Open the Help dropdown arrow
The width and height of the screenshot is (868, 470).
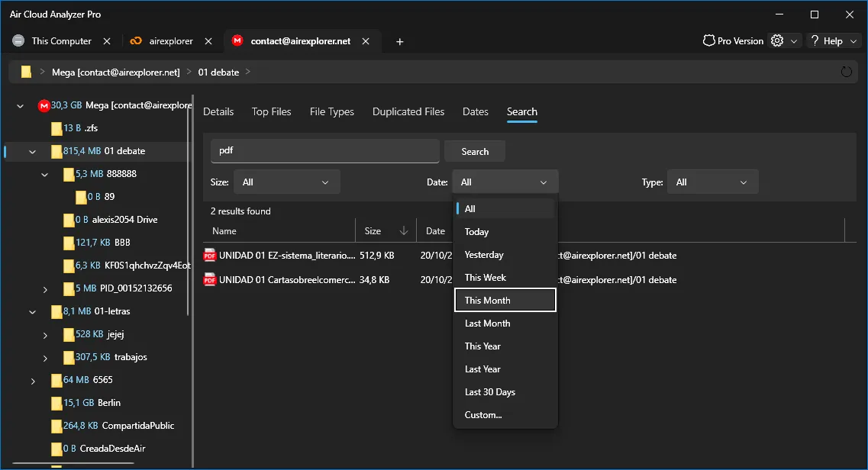pos(853,41)
